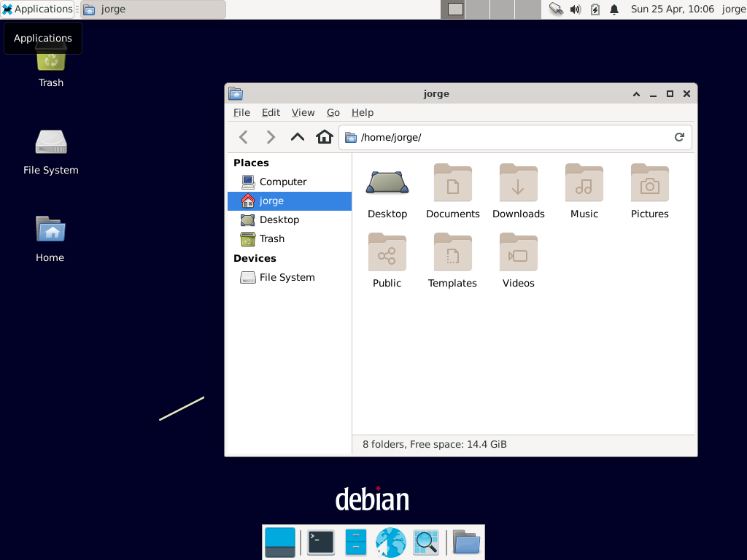Open the Downloads folder
Viewport: 747px width, 560px height.
518,183
